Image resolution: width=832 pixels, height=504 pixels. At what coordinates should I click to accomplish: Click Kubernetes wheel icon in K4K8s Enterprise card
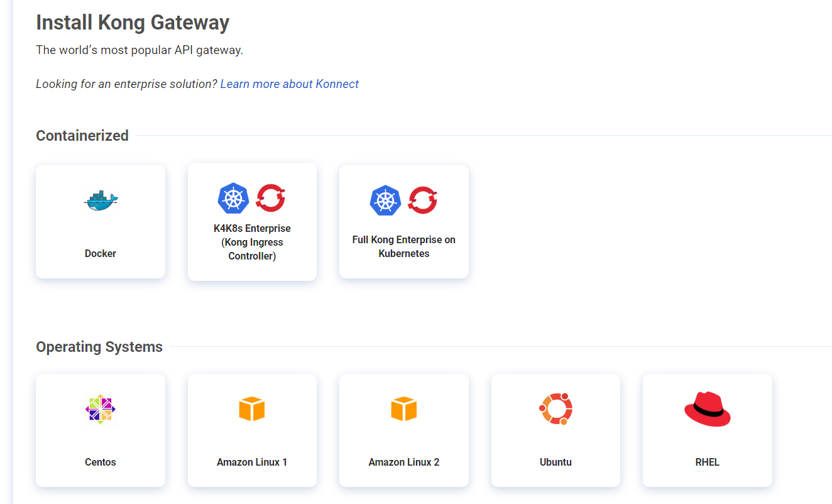point(234,199)
